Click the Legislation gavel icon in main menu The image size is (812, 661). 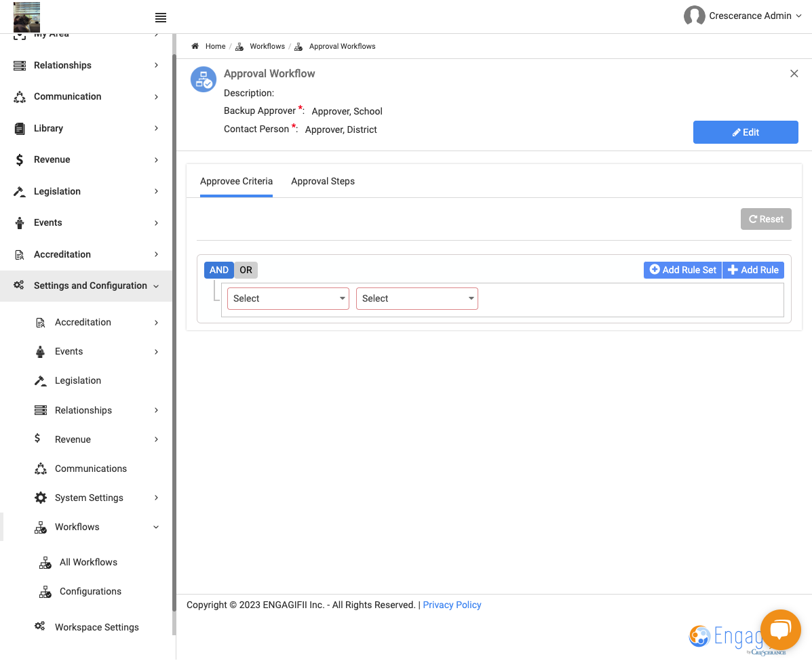coord(20,191)
